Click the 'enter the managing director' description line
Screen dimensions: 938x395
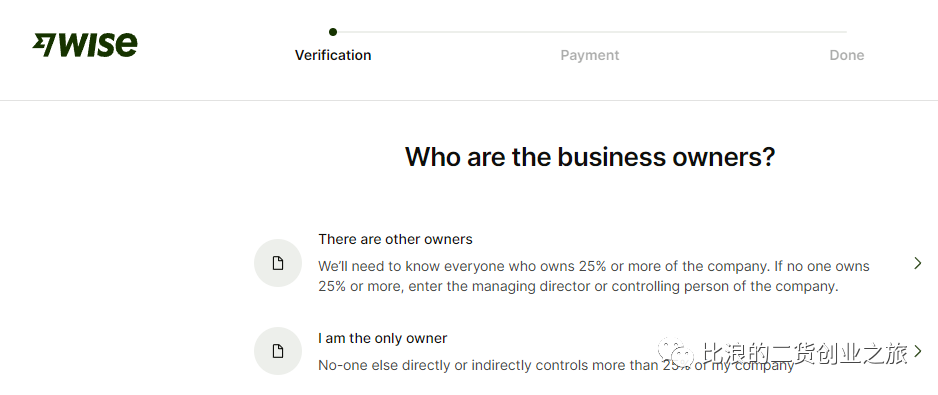578,286
